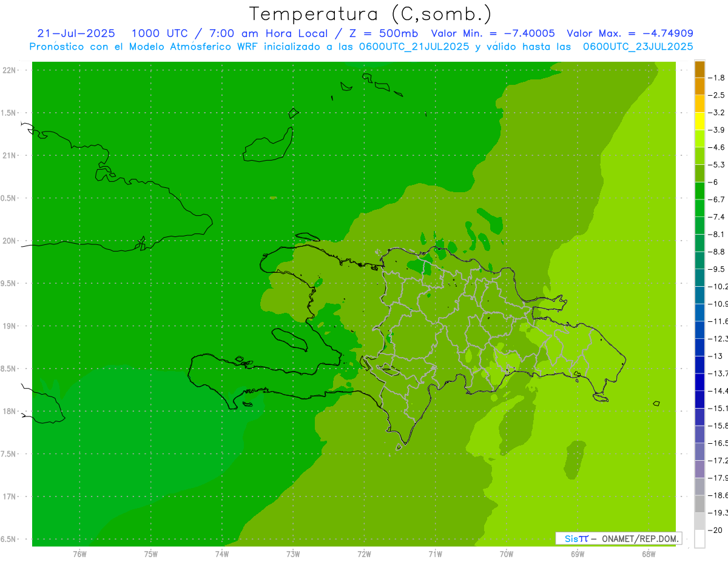This screenshot has height=562, width=728.
Task: Click the title text Temperatura (C,somb.)
Action: [x=371, y=14]
